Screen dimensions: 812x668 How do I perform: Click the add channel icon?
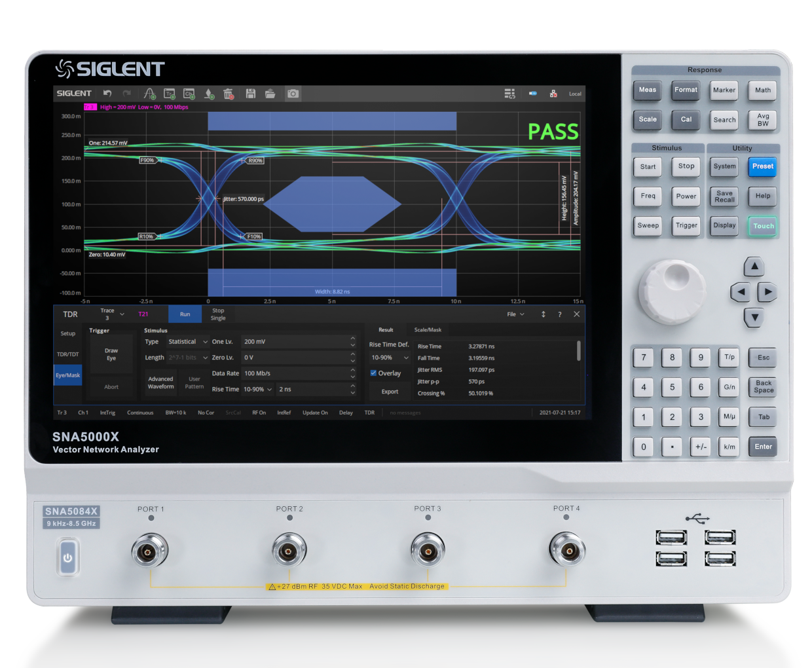(189, 94)
